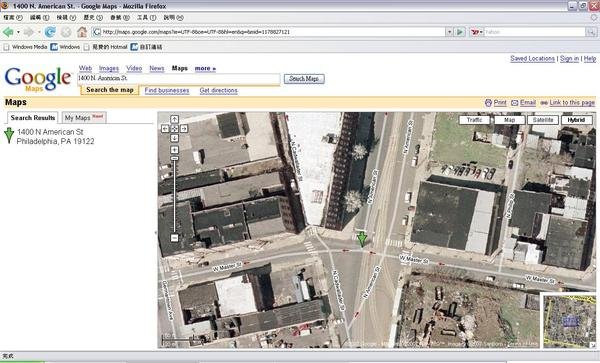
Task: Click the Sign in link
Action: 569,59
